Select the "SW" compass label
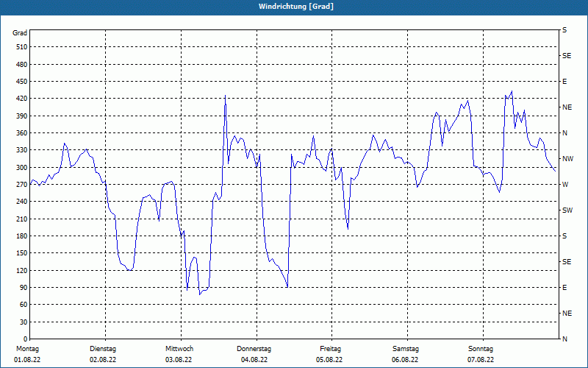Image resolution: width=588 pixels, height=368 pixels. (x=567, y=210)
